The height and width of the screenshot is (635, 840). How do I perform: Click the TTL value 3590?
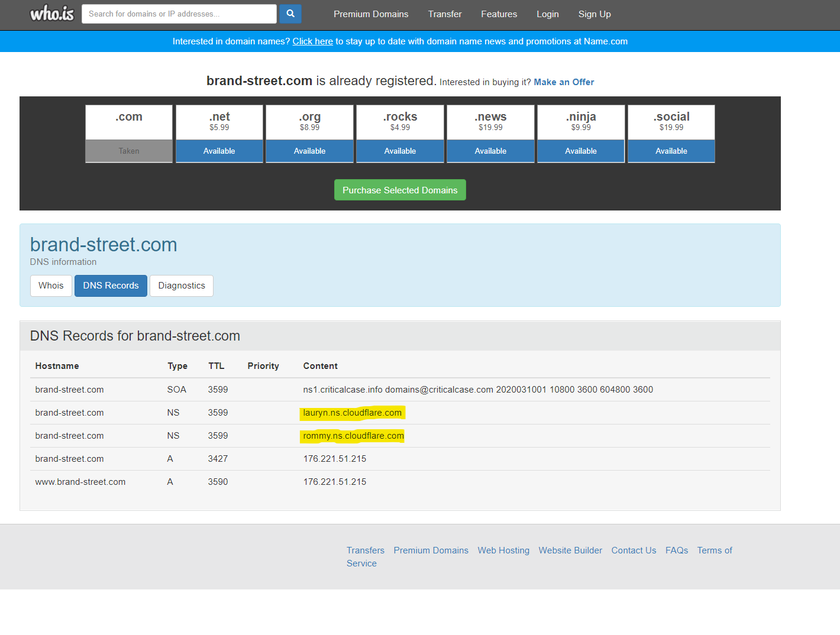click(x=218, y=482)
